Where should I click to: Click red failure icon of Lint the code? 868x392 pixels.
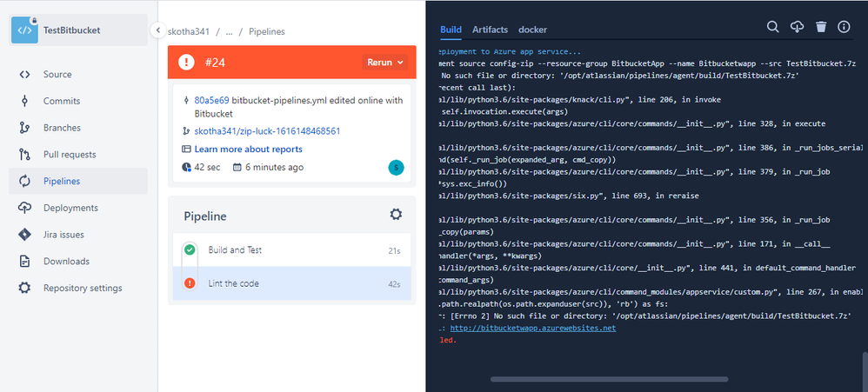tap(190, 283)
